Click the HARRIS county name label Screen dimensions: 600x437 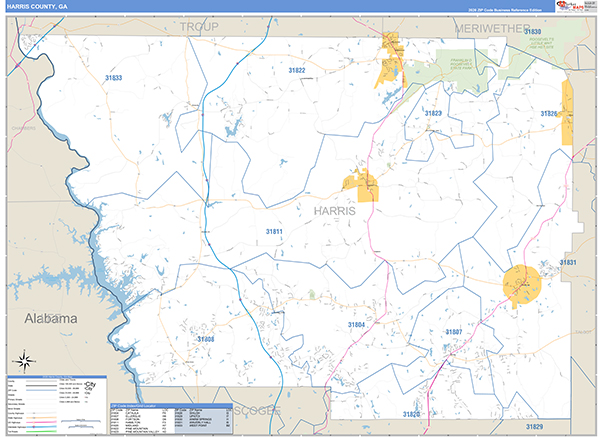click(x=335, y=211)
